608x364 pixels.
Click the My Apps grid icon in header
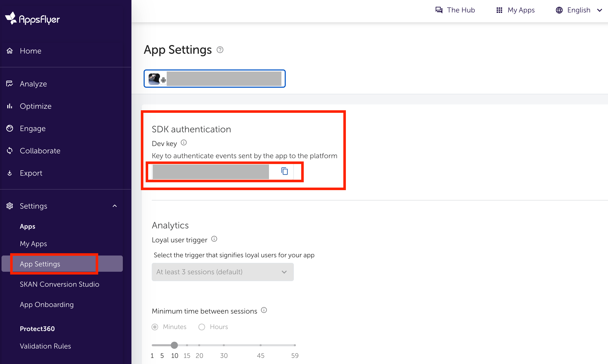[x=499, y=10]
